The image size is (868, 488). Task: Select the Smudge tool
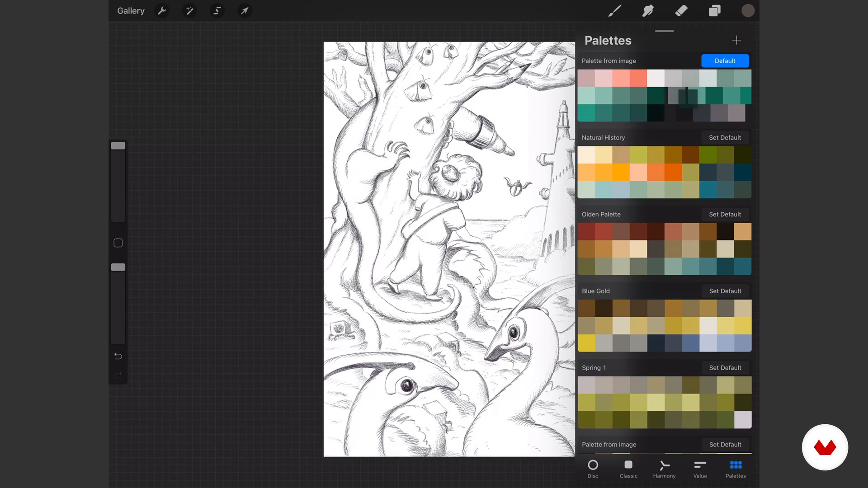coord(648,11)
